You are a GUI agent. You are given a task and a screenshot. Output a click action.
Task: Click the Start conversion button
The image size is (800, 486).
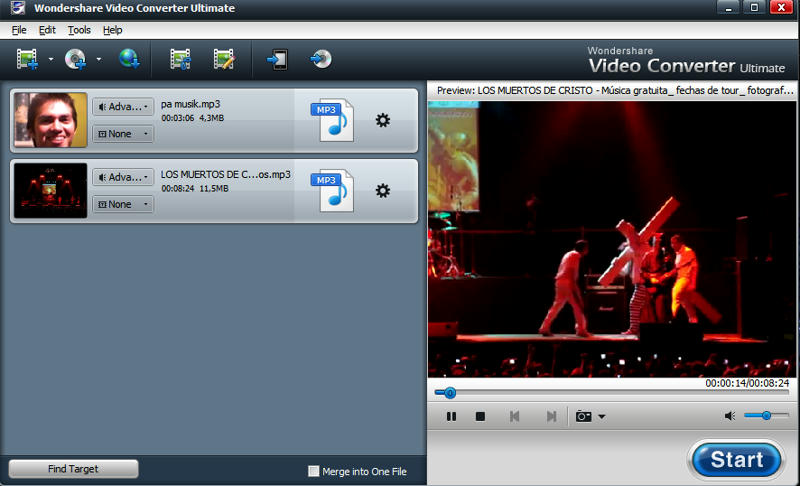click(x=737, y=459)
